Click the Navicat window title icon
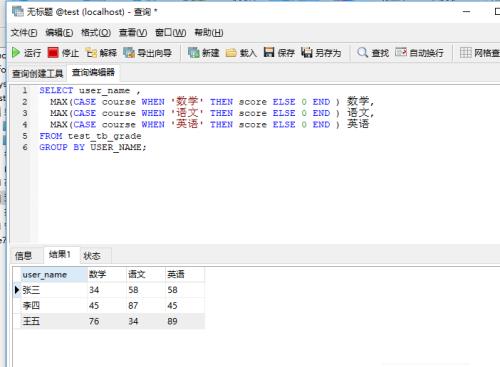 [18, 11]
